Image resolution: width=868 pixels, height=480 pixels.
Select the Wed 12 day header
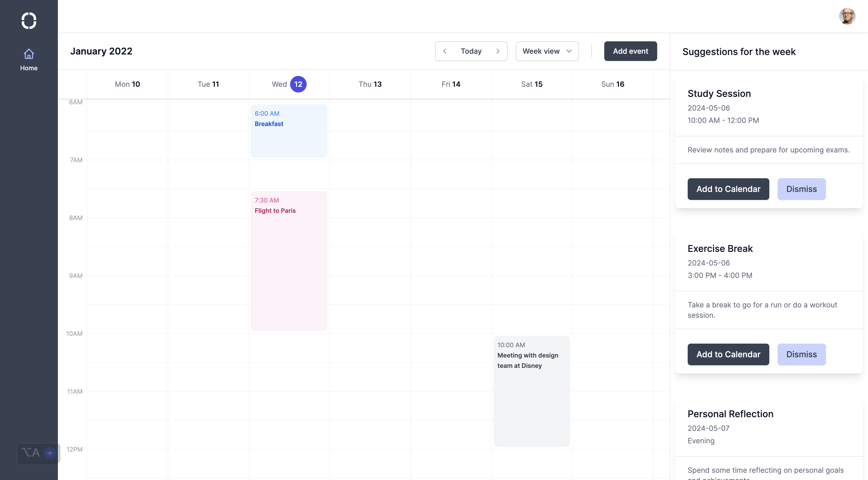click(289, 84)
